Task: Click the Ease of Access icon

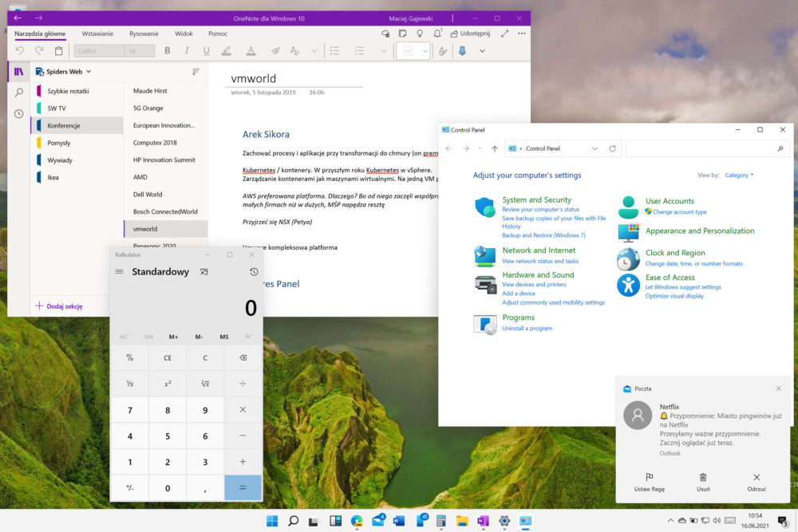Action: click(629, 286)
